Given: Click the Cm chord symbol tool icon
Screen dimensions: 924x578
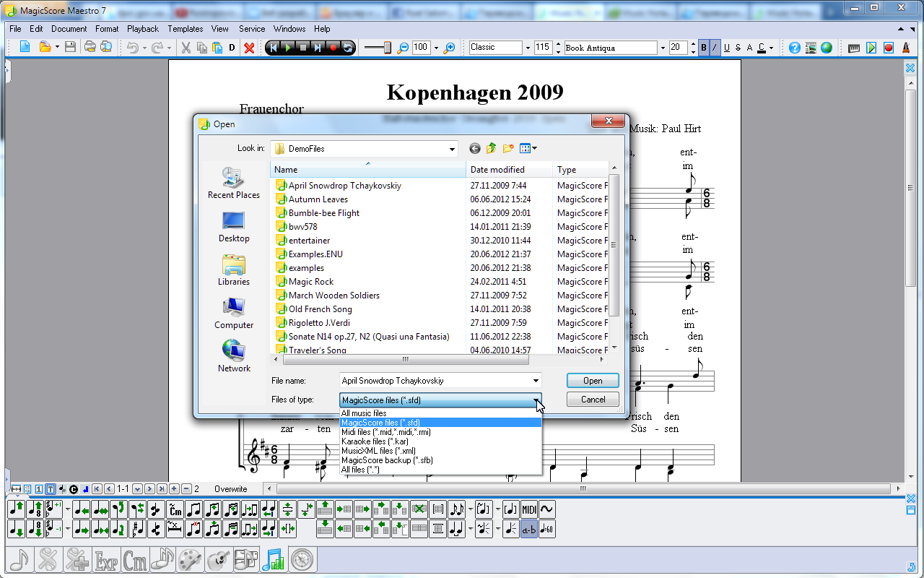Looking at the screenshot, I should coord(175,509).
